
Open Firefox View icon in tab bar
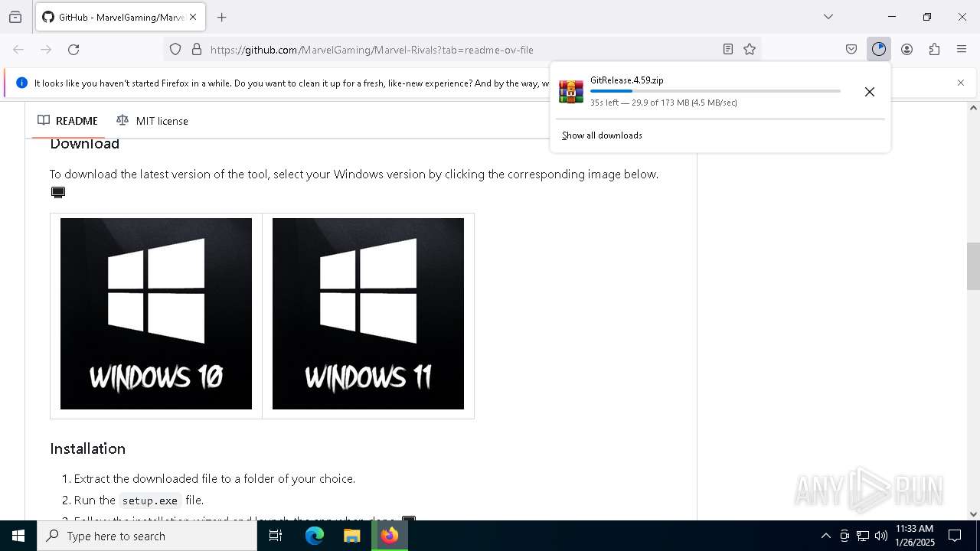pyautogui.click(x=15, y=17)
